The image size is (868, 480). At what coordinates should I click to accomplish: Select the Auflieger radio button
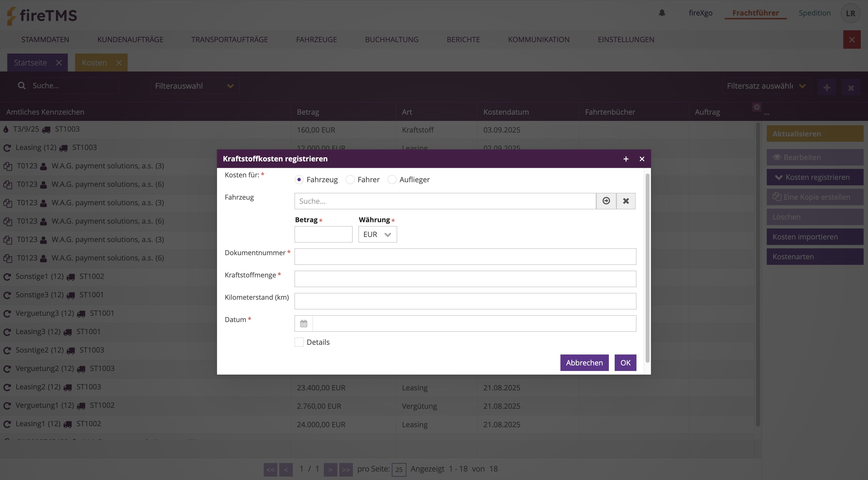tap(392, 180)
